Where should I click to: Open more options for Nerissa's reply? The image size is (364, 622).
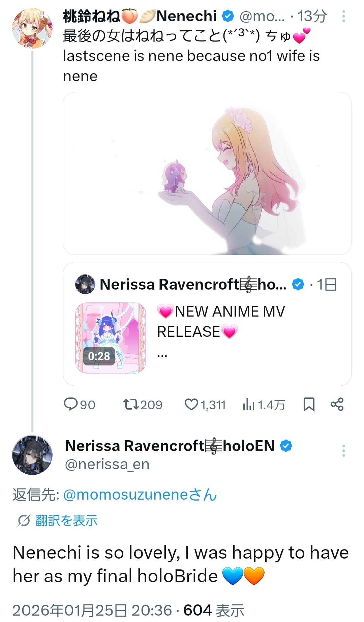point(343,450)
